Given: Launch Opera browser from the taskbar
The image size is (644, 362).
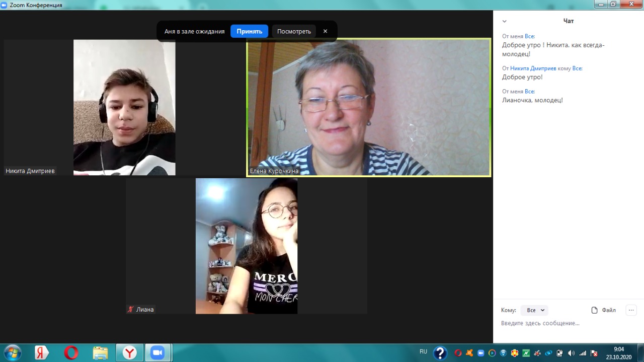Looking at the screenshot, I should click(71, 352).
